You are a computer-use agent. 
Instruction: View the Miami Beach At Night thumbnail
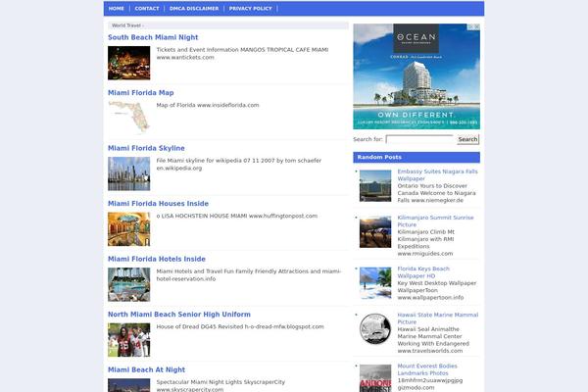click(x=129, y=385)
